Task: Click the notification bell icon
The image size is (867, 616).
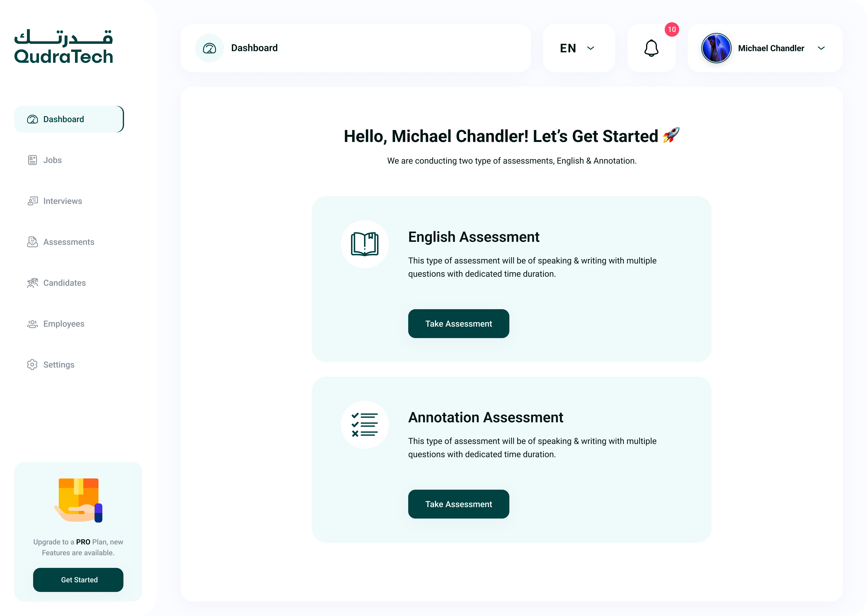Action: [x=651, y=48]
